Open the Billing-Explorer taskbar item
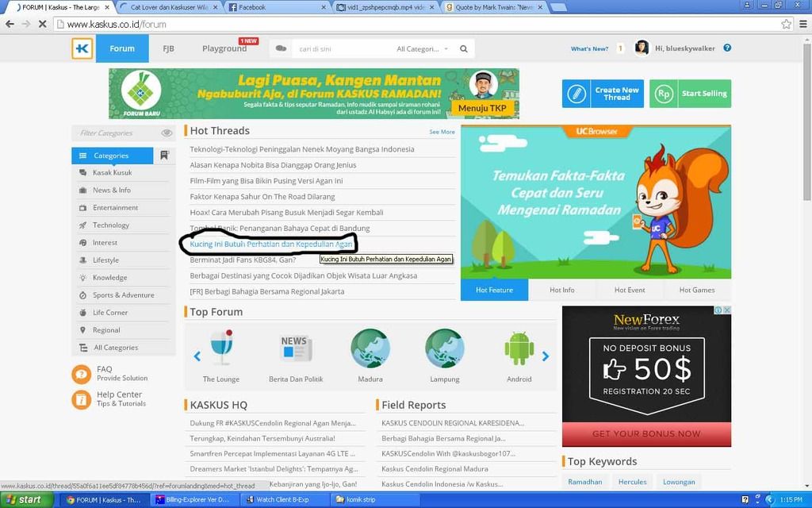The height and width of the screenshot is (508, 812). [x=193, y=499]
